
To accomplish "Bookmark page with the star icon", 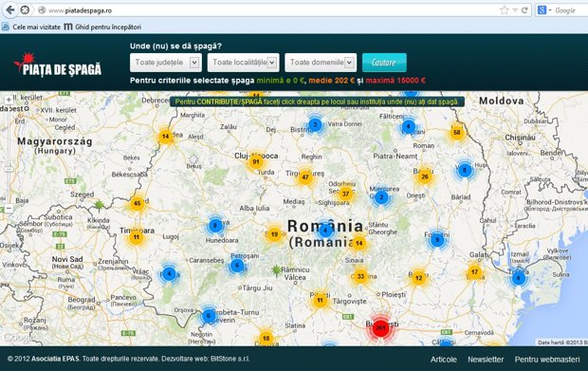I will 505,10.
